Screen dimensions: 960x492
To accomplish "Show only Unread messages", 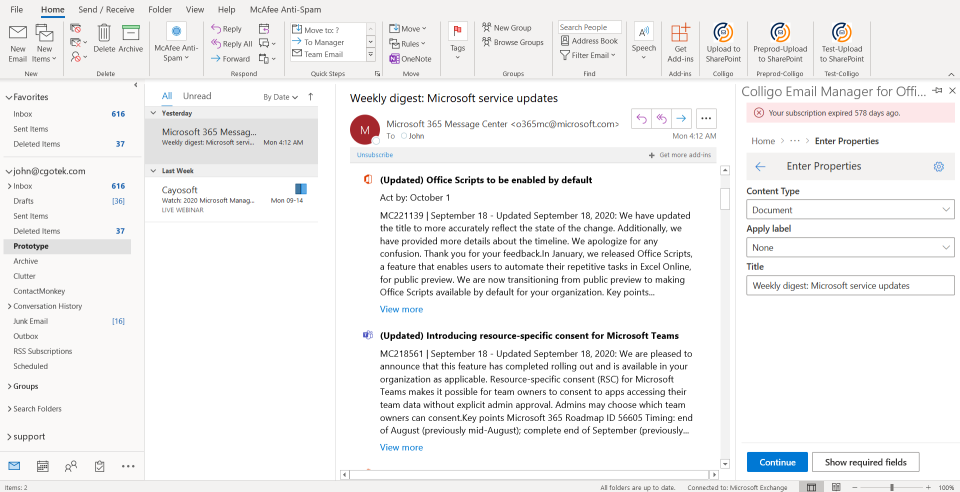I will 197,96.
